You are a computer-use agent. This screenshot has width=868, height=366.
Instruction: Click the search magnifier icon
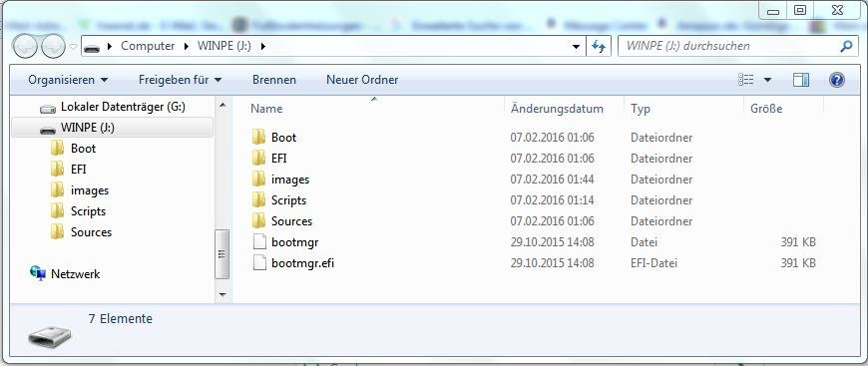click(x=846, y=47)
